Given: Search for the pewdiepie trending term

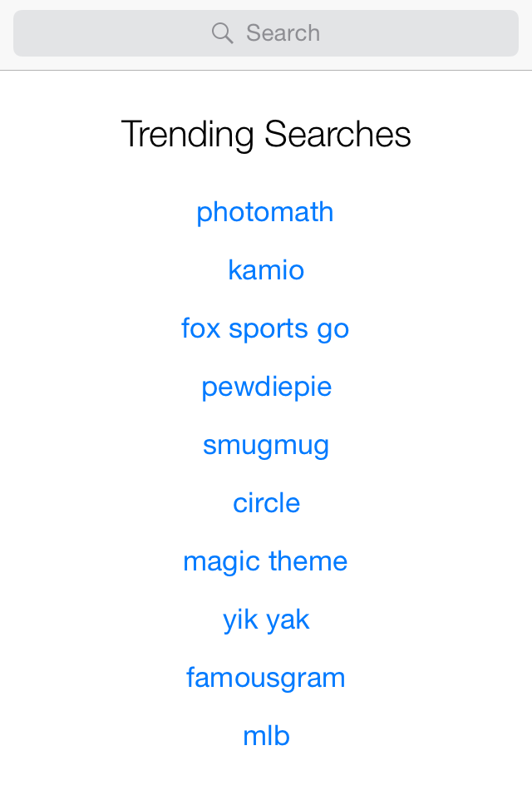Looking at the screenshot, I should 266,387.
